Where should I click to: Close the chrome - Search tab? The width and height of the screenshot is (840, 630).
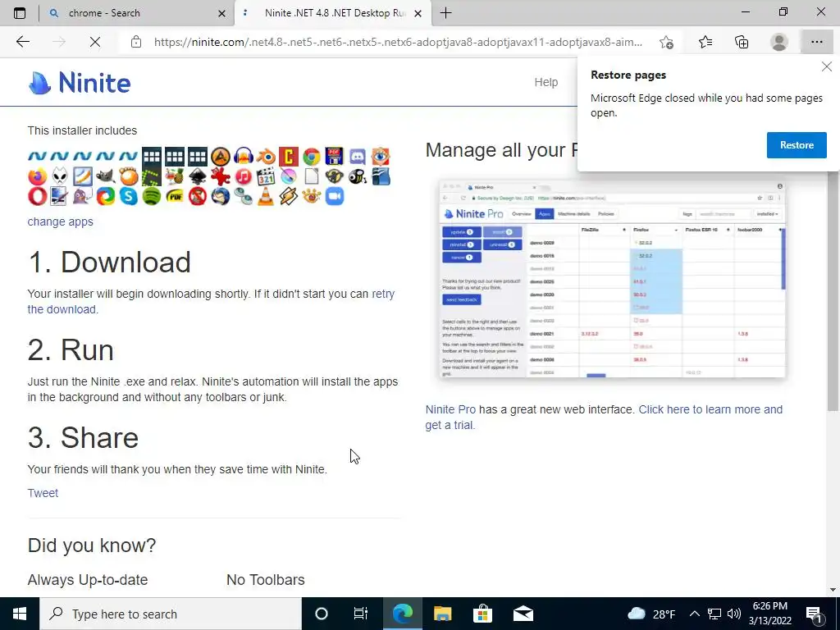coord(221,14)
